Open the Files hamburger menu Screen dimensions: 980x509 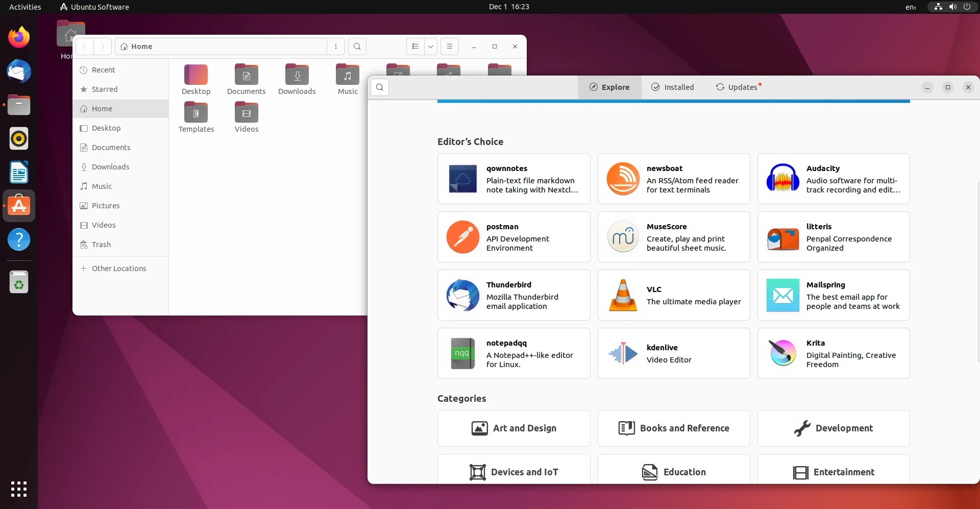coord(450,46)
